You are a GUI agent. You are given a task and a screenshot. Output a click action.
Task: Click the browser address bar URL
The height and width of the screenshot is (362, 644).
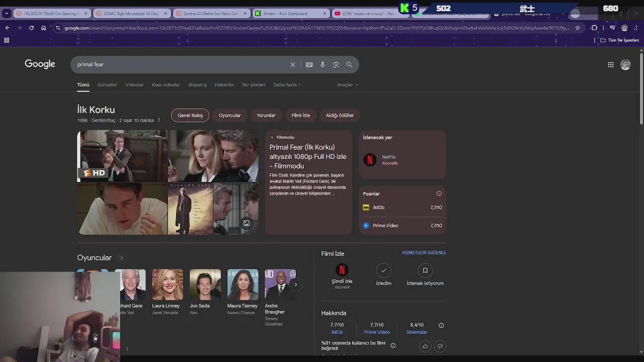click(x=317, y=28)
